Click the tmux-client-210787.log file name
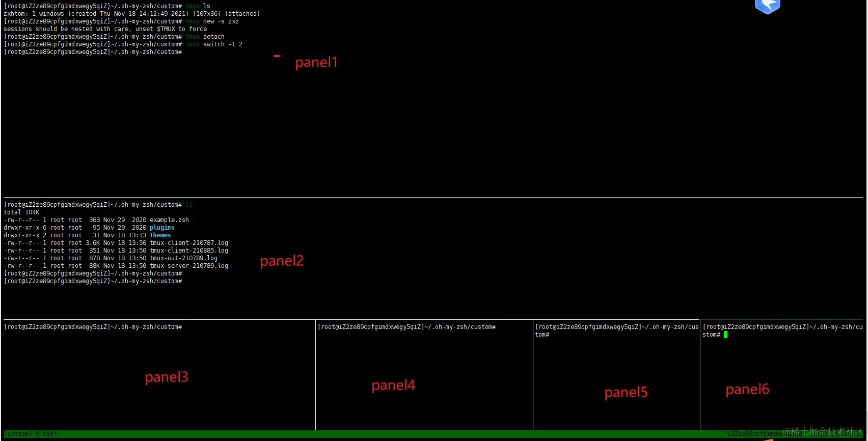The height and width of the screenshot is (441, 868). pyautogui.click(x=189, y=243)
